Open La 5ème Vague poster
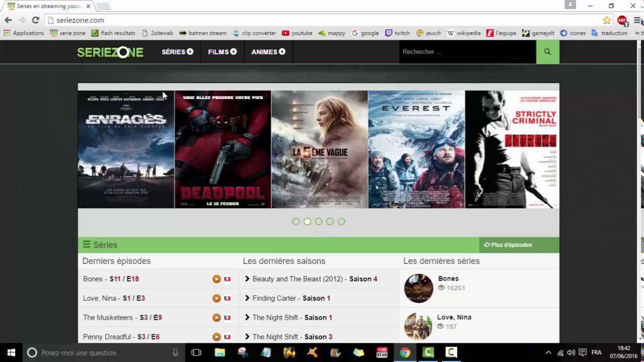Image resolution: width=644 pixels, height=362 pixels. [x=319, y=149]
